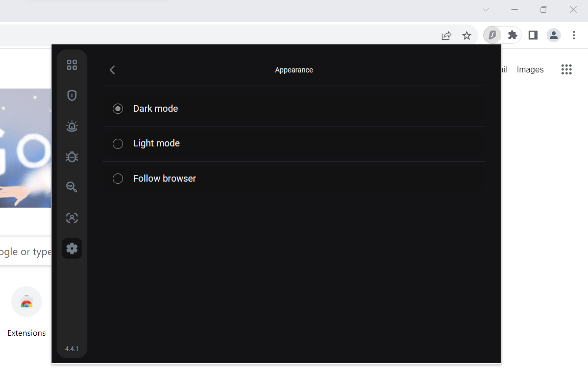The height and width of the screenshot is (376, 588).
Task: Expand the tab search chevron in title bar
Action: pos(485,10)
